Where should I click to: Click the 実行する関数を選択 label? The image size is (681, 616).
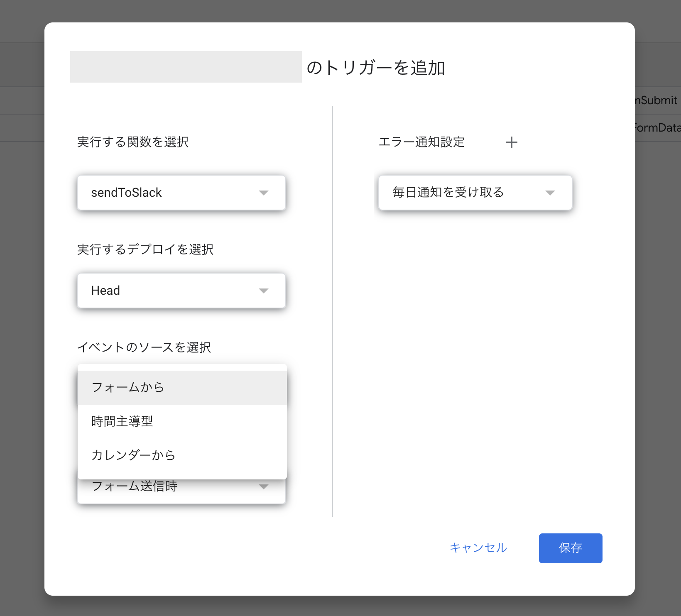(133, 142)
